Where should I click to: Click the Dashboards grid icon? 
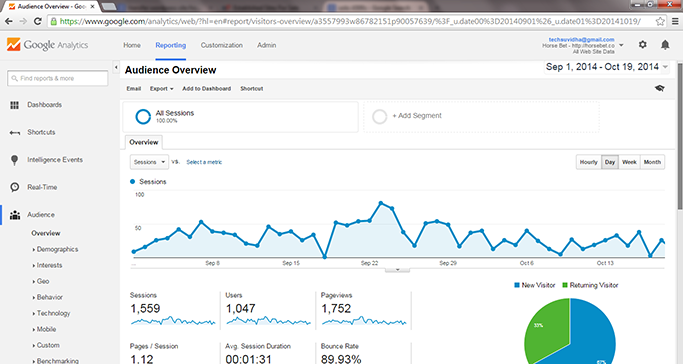point(14,105)
